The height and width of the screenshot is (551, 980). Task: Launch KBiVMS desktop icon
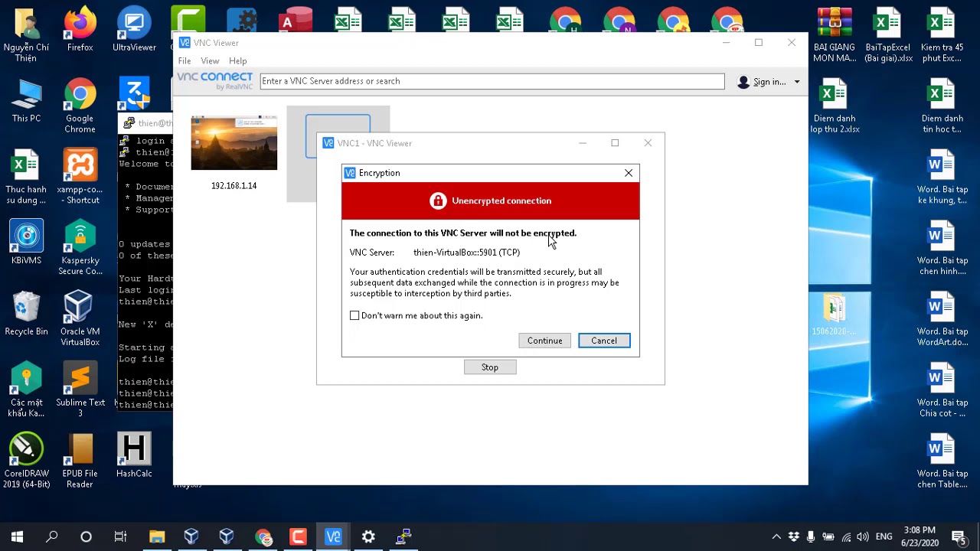26,243
